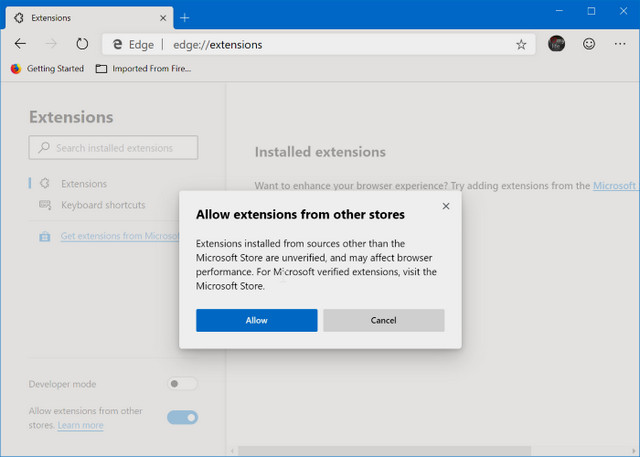Screen dimensions: 640x457
Task: Open a new tab with plus
Action: pyautogui.click(x=185, y=17)
